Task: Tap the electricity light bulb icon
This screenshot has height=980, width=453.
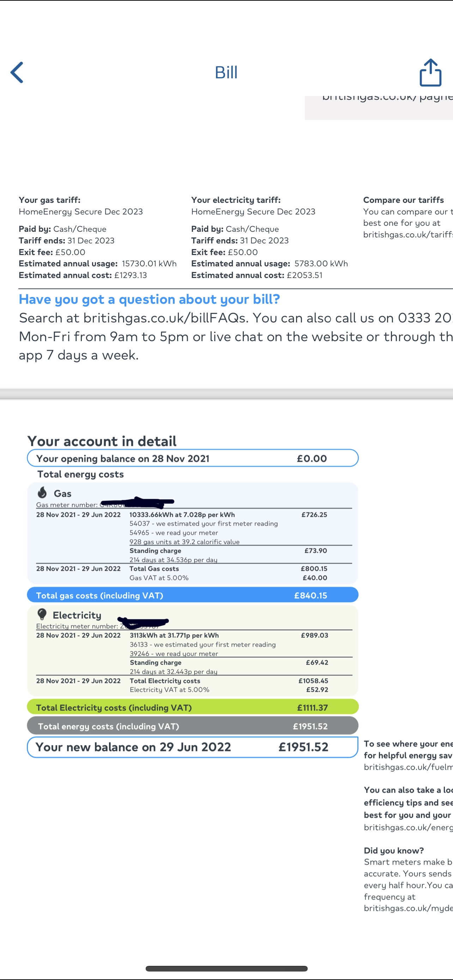Action: coord(42,614)
